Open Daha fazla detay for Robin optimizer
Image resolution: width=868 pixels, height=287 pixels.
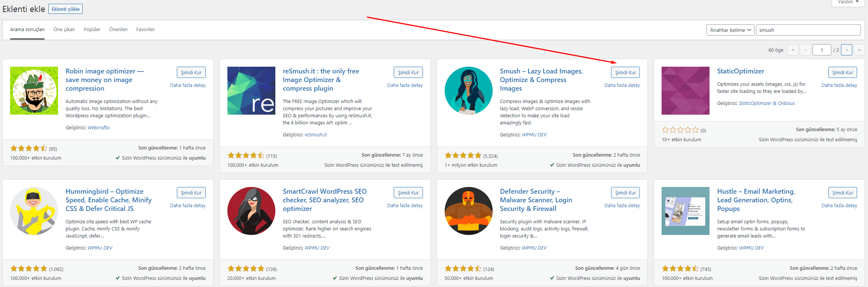(188, 85)
